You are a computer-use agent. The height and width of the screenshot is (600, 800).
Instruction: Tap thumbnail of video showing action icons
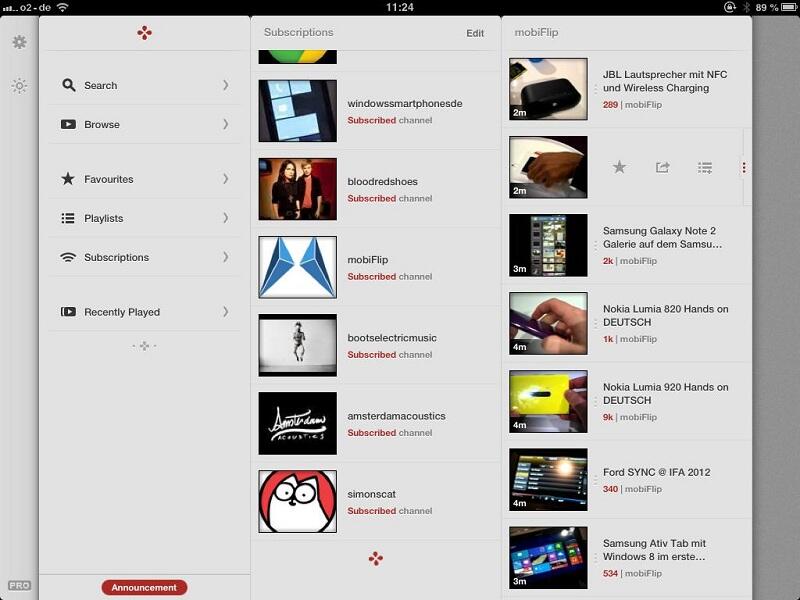click(x=548, y=167)
